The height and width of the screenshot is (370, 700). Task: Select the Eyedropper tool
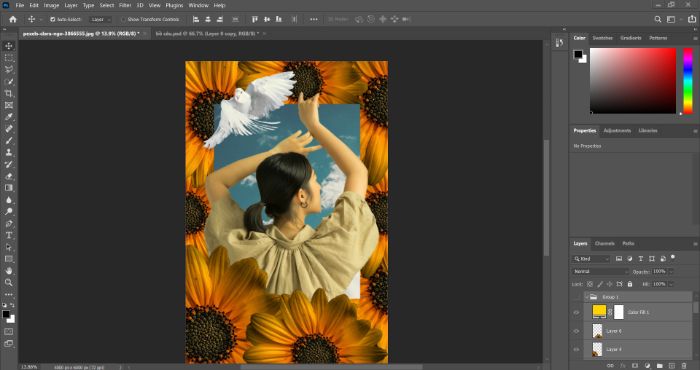click(x=8, y=117)
